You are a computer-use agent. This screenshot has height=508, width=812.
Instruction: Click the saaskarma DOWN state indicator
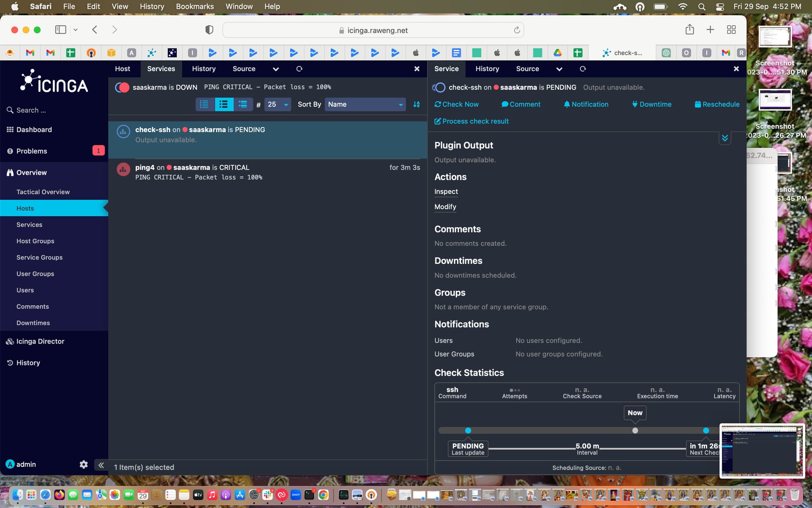coord(123,87)
